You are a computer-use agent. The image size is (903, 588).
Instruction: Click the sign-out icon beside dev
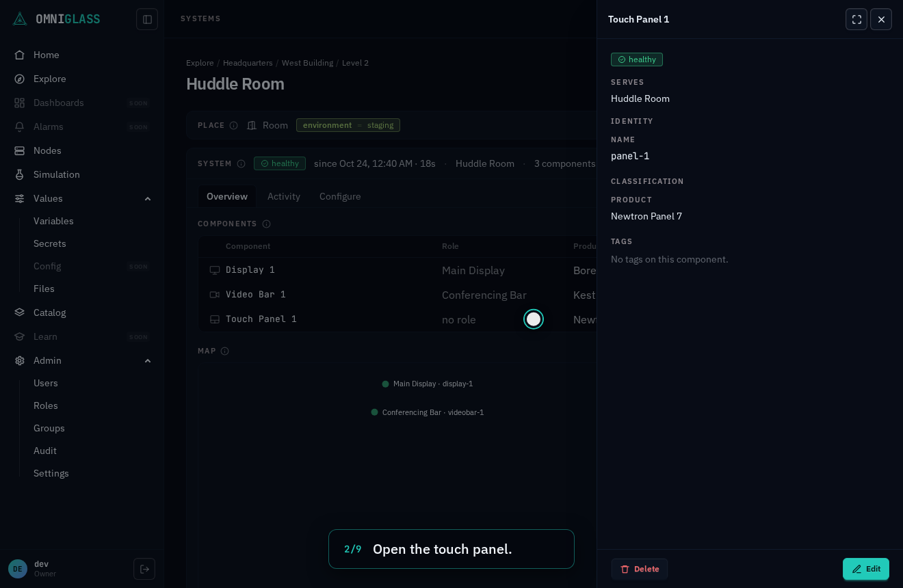pos(144,569)
